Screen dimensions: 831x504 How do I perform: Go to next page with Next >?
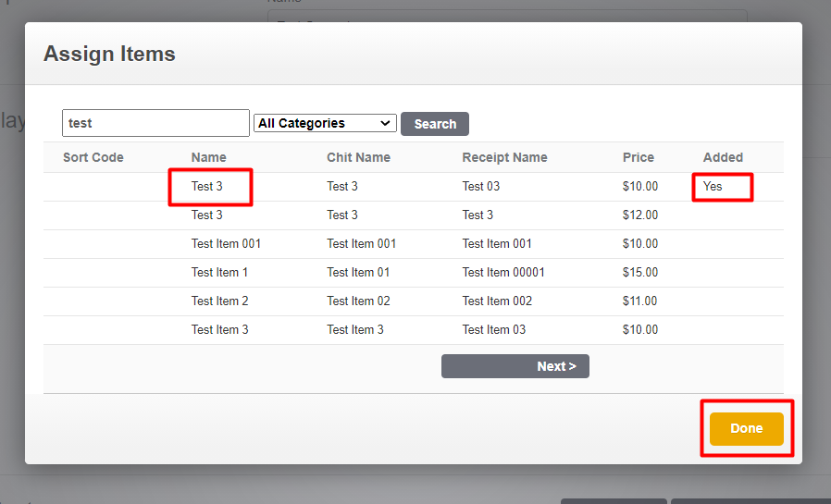coord(515,366)
